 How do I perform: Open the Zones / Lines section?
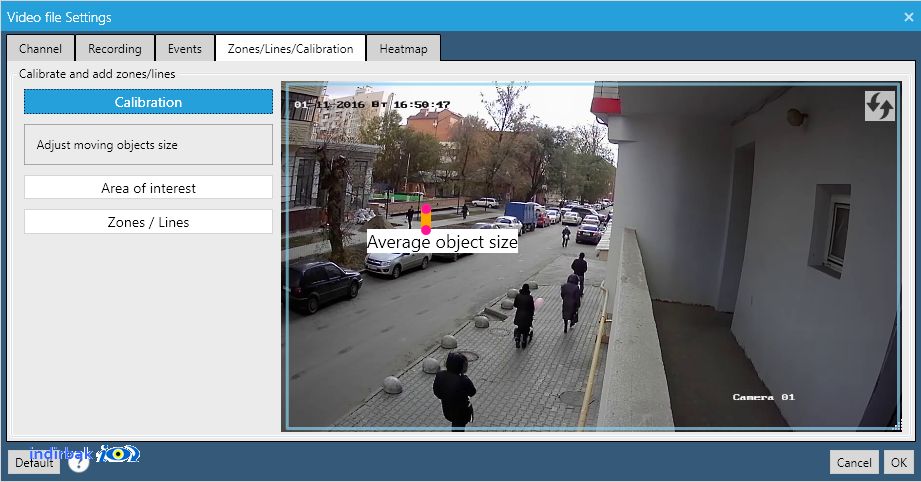[148, 222]
